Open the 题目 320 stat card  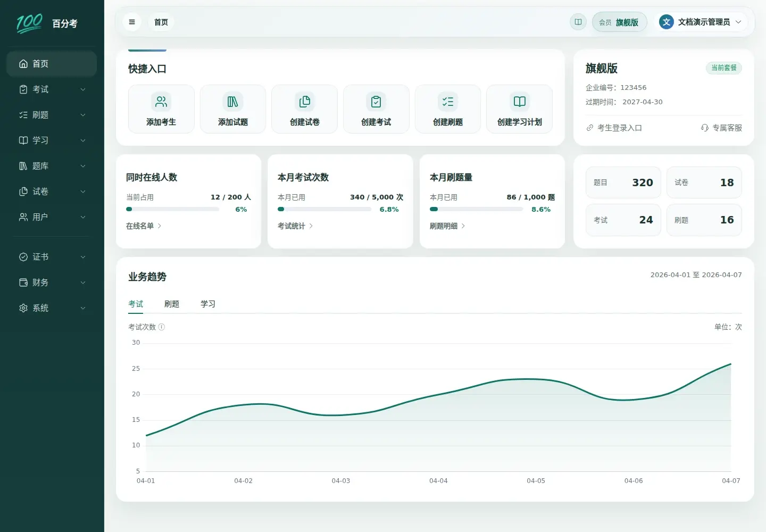(x=623, y=182)
